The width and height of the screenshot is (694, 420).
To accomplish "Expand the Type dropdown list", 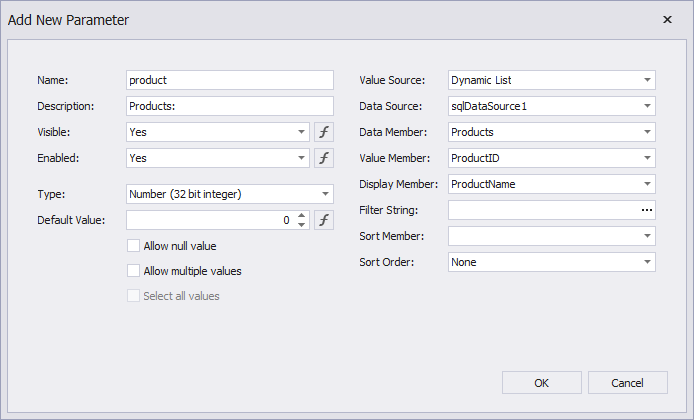I will click(325, 194).
